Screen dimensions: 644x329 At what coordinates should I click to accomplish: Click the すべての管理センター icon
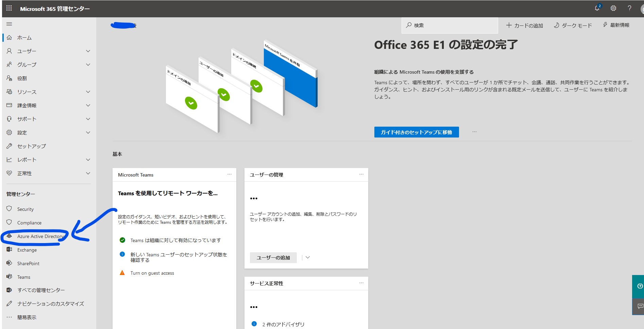point(9,290)
